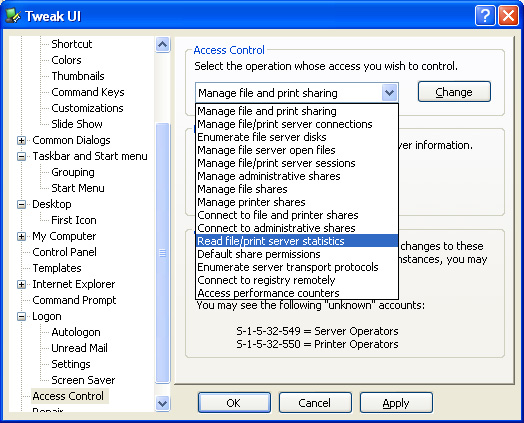Choose Access performance counters option

[297, 293]
